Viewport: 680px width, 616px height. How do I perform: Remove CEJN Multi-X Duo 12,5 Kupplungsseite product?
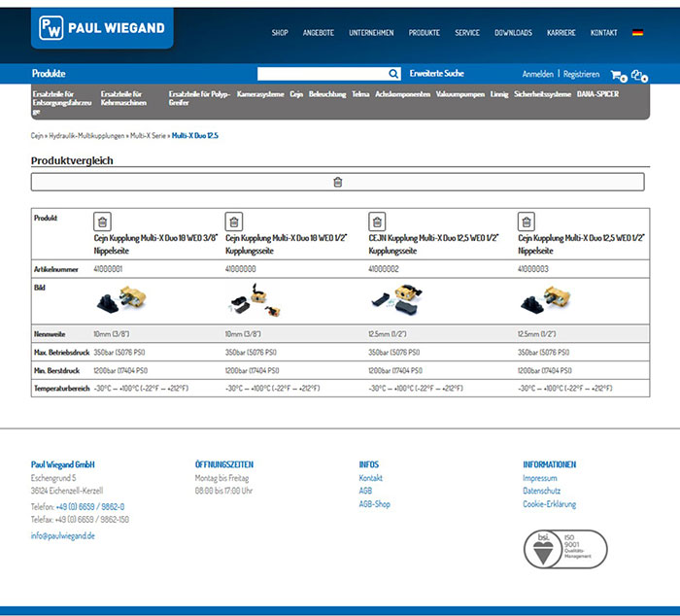tap(377, 222)
